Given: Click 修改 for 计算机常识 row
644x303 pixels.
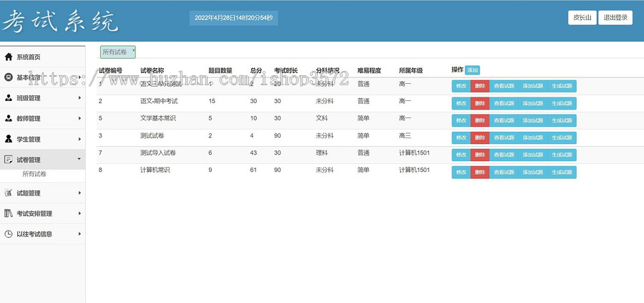Looking at the screenshot, I should click(x=462, y=172).
